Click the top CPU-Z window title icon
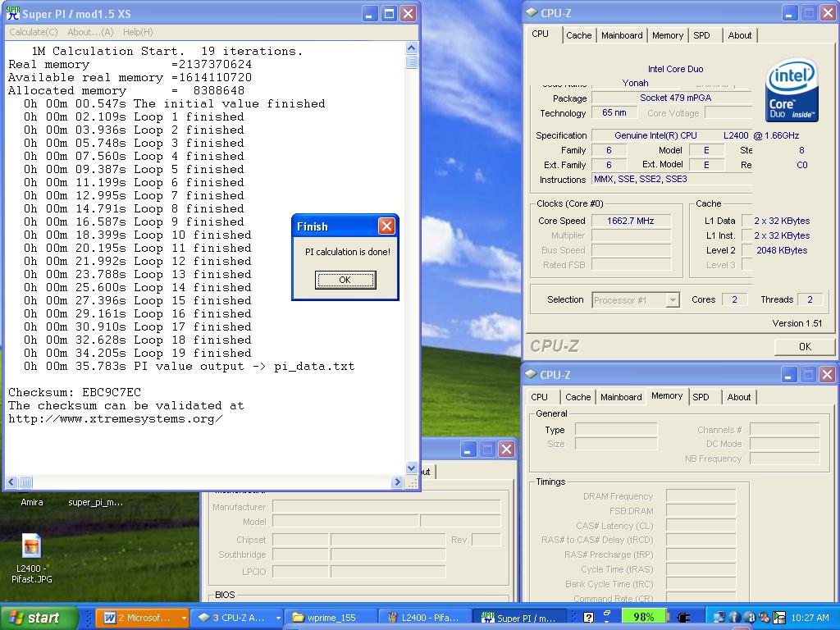 click(532, 13)
